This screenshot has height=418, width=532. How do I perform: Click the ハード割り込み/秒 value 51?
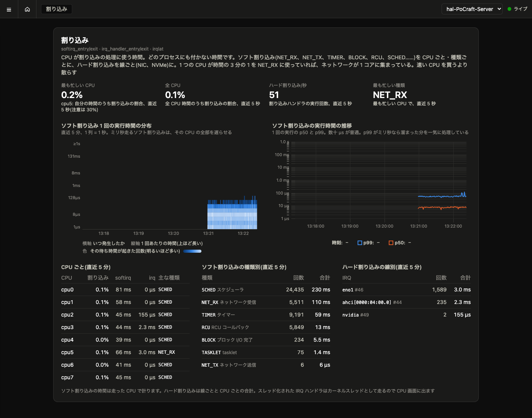coord(274,95)
